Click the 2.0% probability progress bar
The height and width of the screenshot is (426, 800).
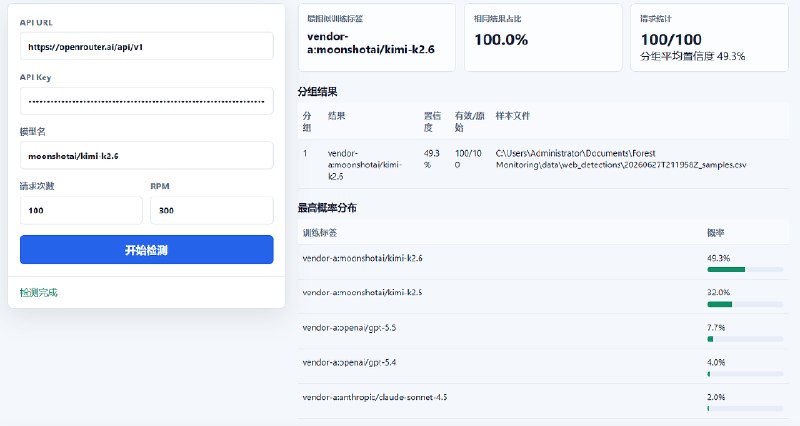745,408
